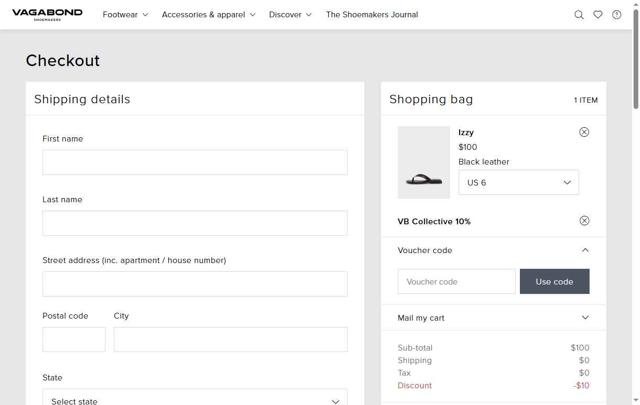Remove VB Collective 10% discount
This screenshot has width=640, height=405.
pos(584,220)
